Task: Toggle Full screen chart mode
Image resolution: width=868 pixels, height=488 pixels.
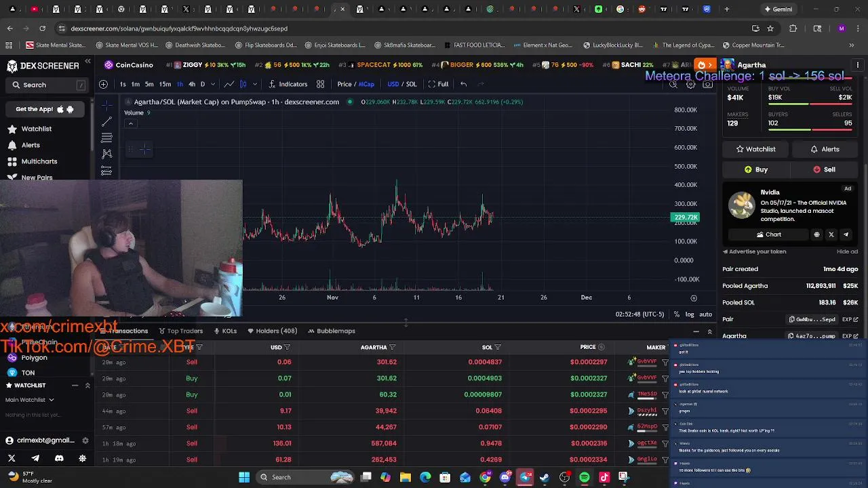Action: [x=438, y=84]
